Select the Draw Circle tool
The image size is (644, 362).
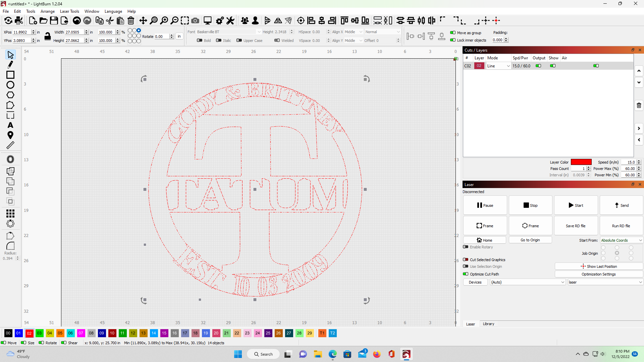10,85
